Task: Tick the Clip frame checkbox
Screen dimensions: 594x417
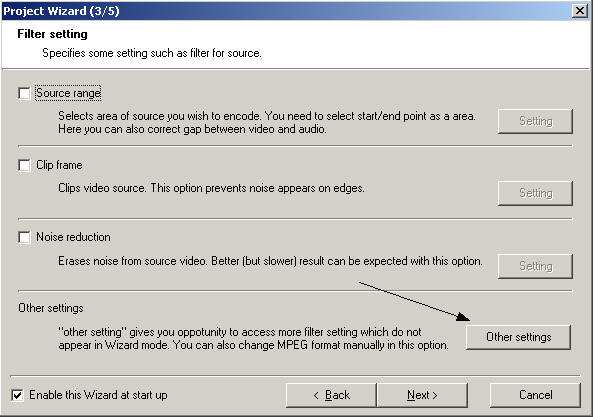Action: tap(24, 165)
